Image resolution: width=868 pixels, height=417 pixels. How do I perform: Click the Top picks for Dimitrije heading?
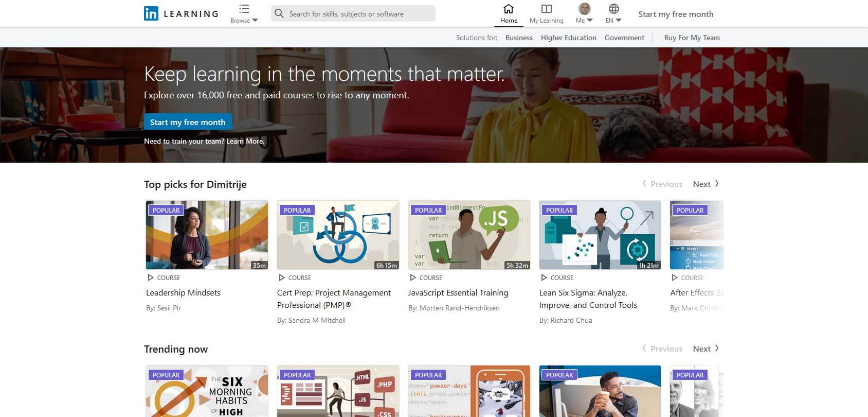(x=195, y=184)
